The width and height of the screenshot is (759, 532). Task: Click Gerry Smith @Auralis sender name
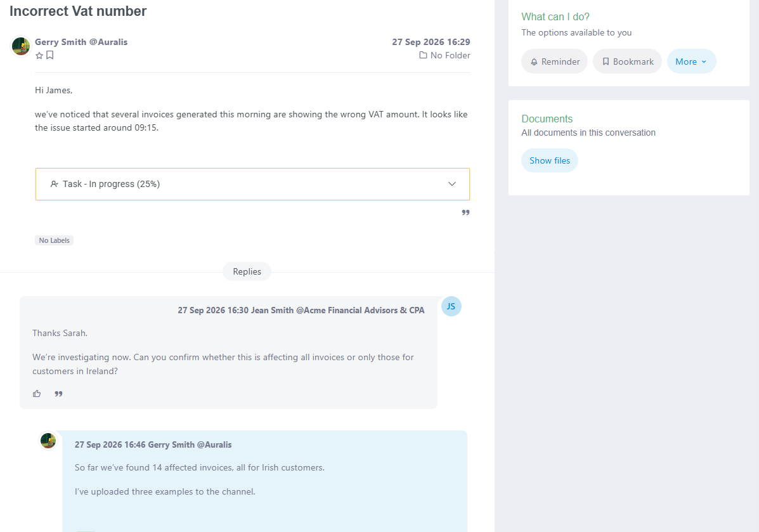(81, 42)
